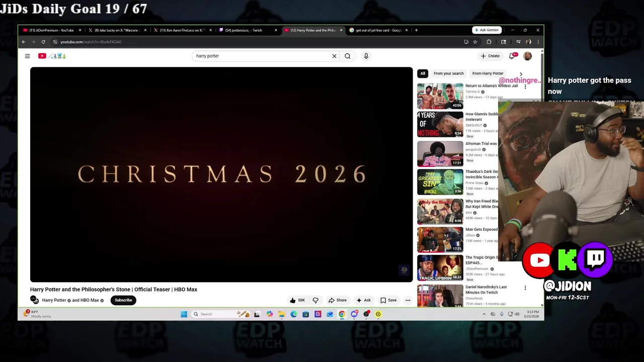The width and height of the screenshot is (644, 362).
Task: Open OBS Studio from taskbar
Action: coord(366,314)
